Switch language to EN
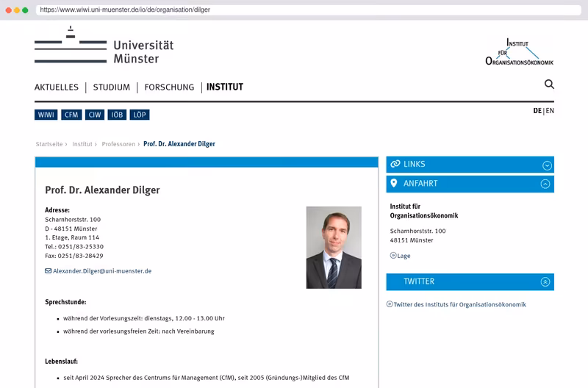The width and height of the screenshot is (588, 388). pos(550,111)
